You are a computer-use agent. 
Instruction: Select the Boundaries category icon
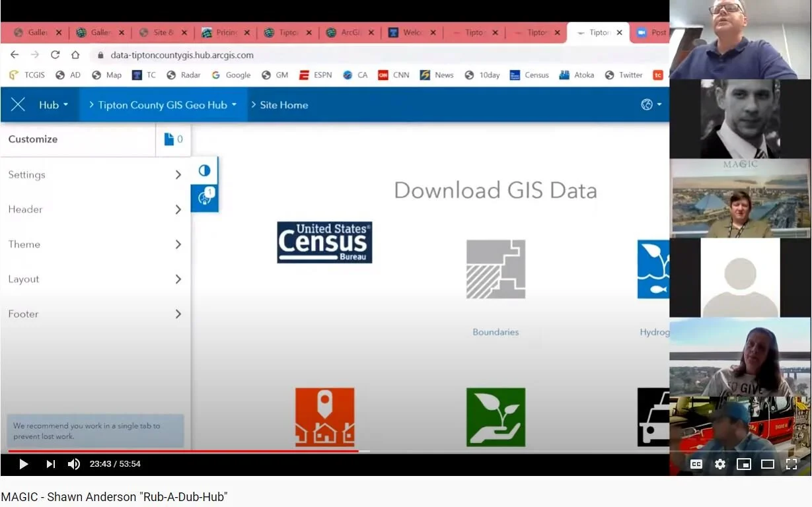pyautogui.click(x=496, y=269)
